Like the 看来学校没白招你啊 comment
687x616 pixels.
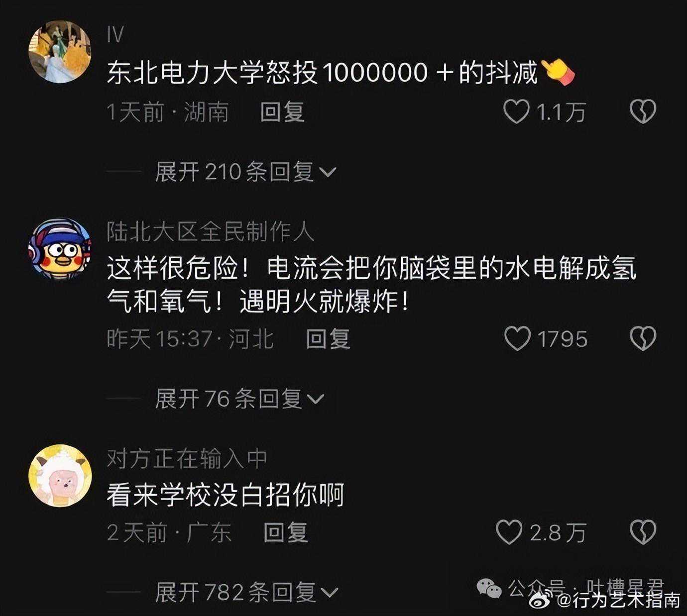click(509, 532)
